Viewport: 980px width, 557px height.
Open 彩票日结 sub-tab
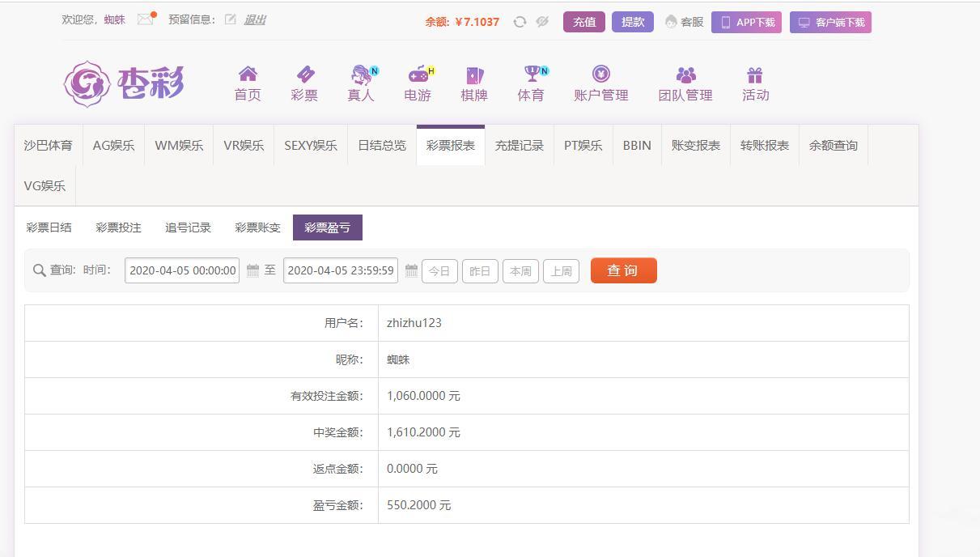click(49, 227)
